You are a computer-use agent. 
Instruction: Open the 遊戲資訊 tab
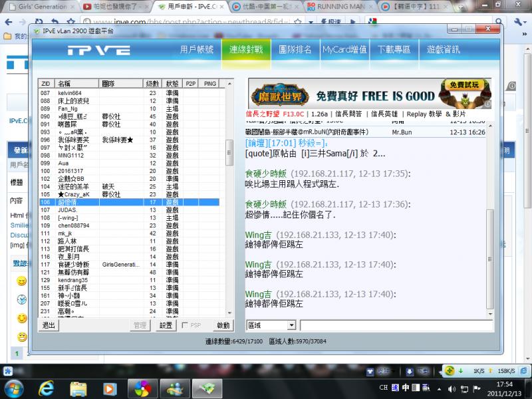[x=443, y=50]
